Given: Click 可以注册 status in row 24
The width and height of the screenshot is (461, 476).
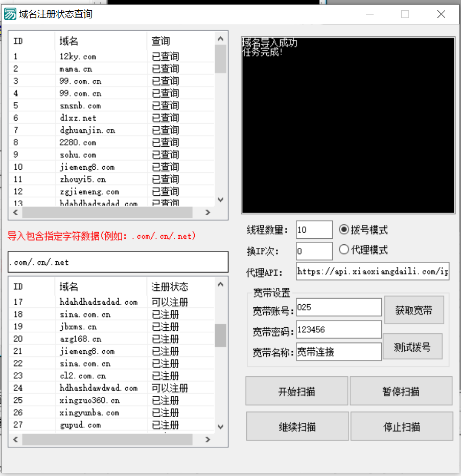Looking at the screenshot, I should (x=170, y=388).
